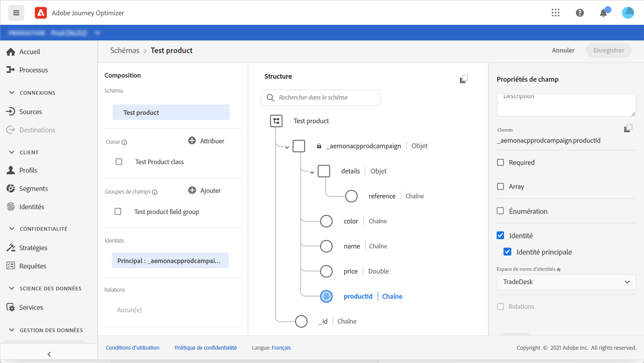
Task: Open the TradeDesk identity namespace dropdown
Action: [566, 282]
